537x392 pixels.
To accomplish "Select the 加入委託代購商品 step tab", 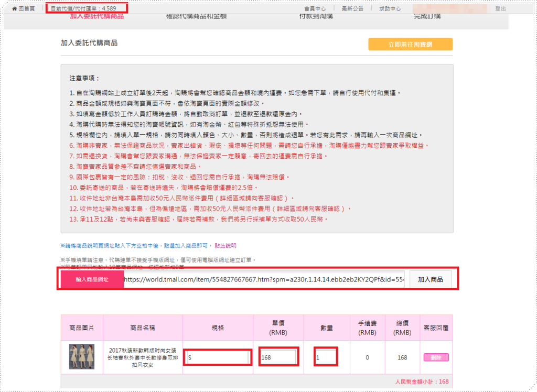I will click(97, 16).
